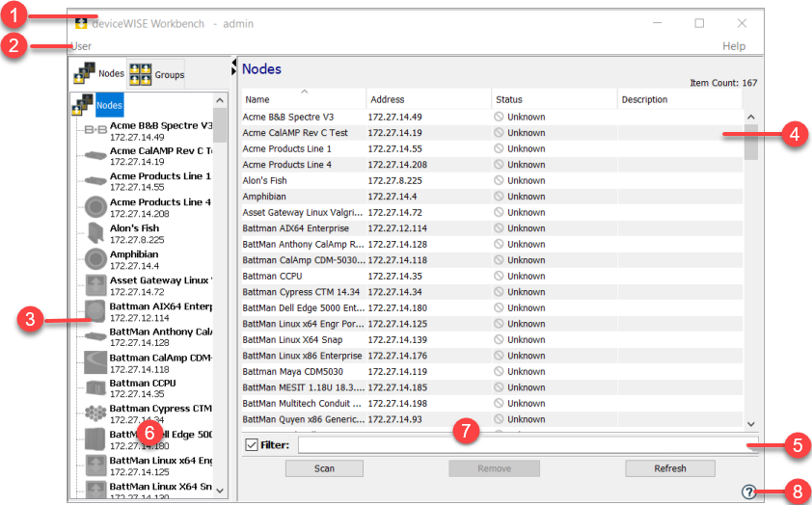Select BattMan Multitech Conduit table row
This screenshot has height=505, width=812.
click(492, 403)
